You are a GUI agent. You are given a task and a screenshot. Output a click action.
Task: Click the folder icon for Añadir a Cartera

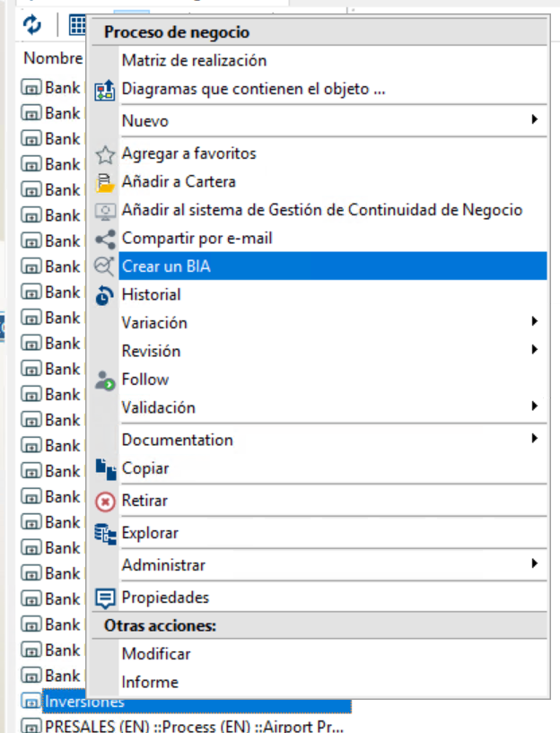click(105, 183)
